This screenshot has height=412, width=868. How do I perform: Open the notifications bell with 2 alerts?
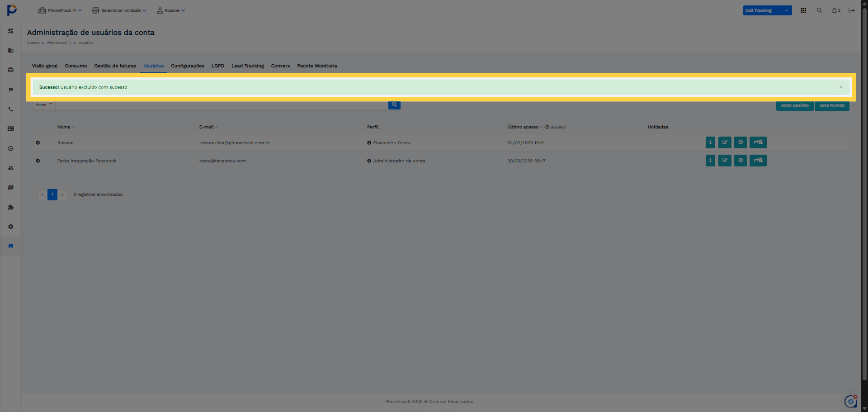click(836, 10)
